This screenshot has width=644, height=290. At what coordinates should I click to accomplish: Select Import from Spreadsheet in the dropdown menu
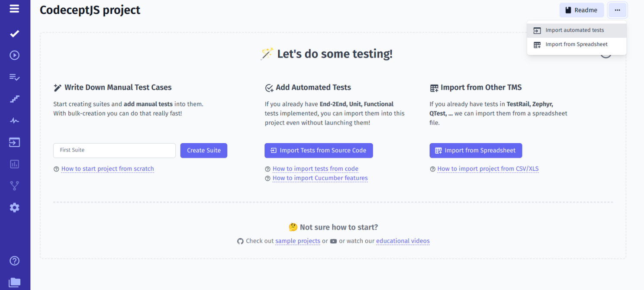point(576,44)
